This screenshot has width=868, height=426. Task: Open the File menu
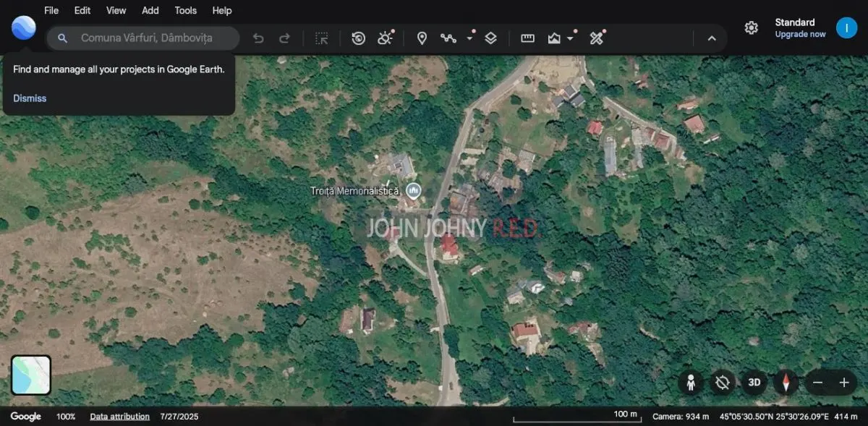pos(51,10)
